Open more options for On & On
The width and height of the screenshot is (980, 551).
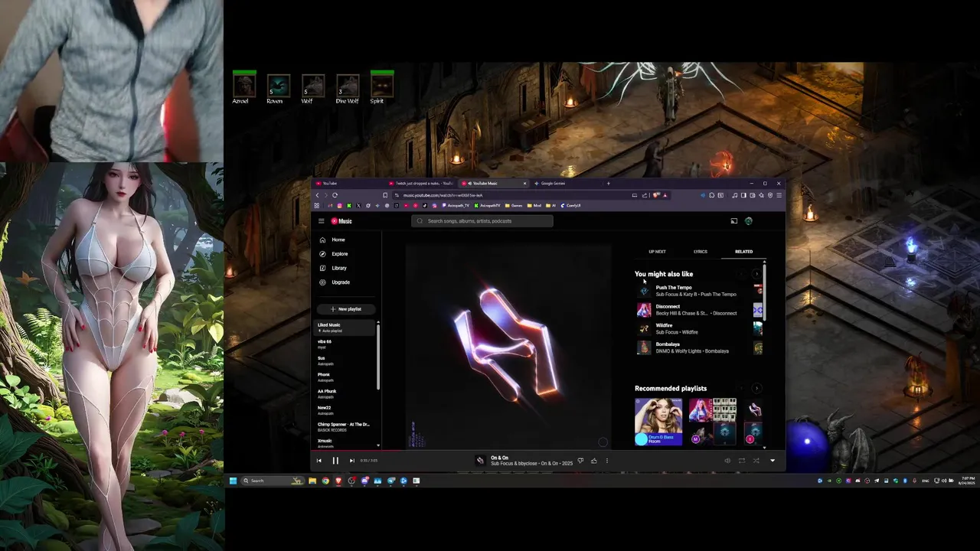click(606, 461)
